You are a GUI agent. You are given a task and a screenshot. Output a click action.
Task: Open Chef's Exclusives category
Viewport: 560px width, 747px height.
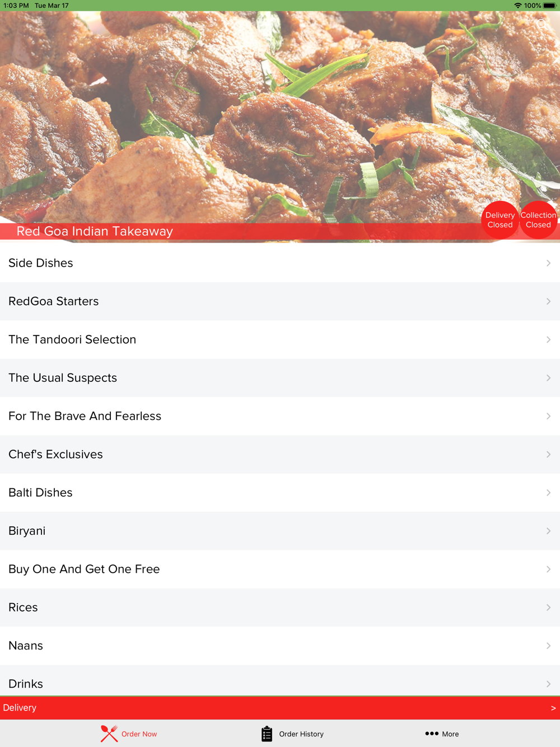(280, 454)
